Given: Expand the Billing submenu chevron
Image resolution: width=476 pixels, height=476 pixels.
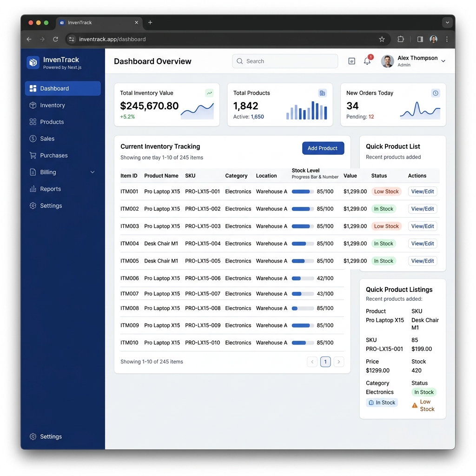Looking at the screenshot, I should point(93,172).
